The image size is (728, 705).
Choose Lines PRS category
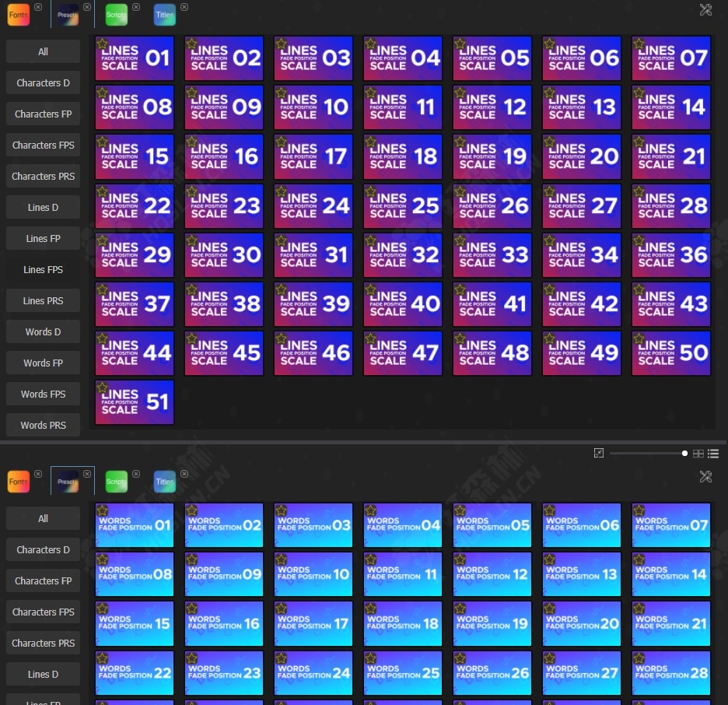[44, 300]
